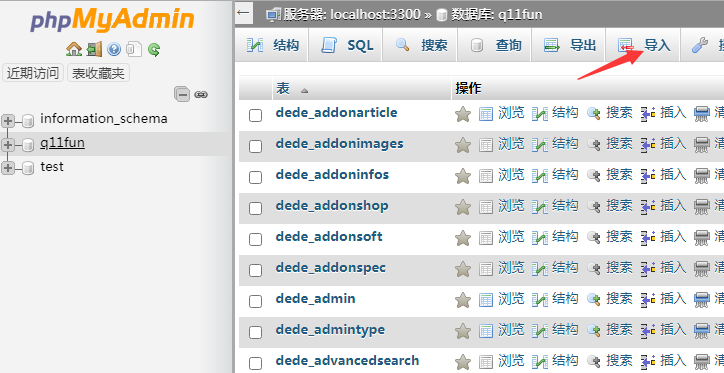Click the green reload navigation icon
Image resolution: width=724 pixels, height=373 pixels.
[x=154, y=49]
